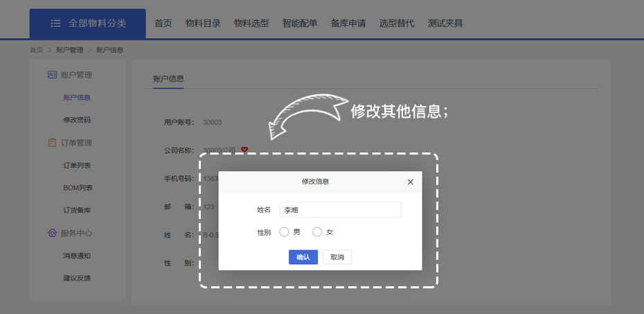Click the 用户账号 field label

pyautogui.click(x=179, y=122)
